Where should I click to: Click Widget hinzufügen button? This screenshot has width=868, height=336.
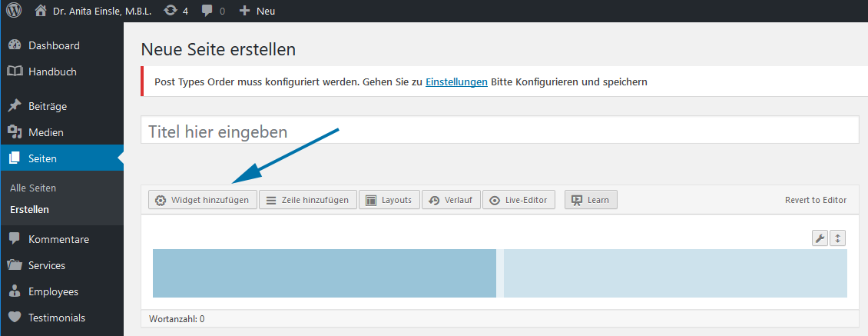(203, 200)
